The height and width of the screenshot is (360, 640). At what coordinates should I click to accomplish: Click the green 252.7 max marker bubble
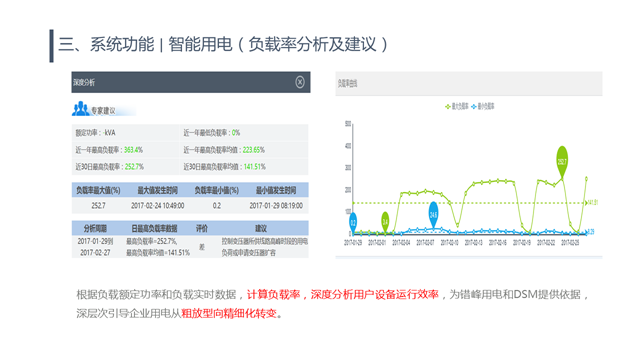click(562, 162)
